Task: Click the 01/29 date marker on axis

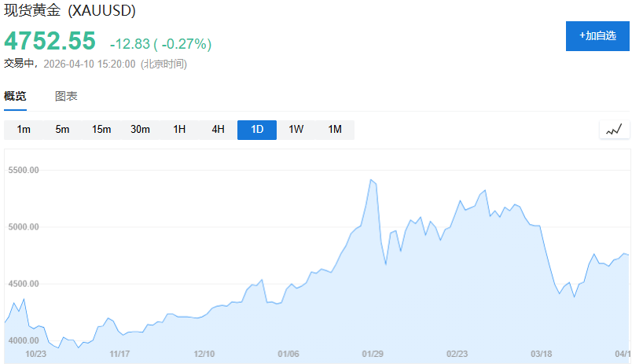Action: (372, 354)
